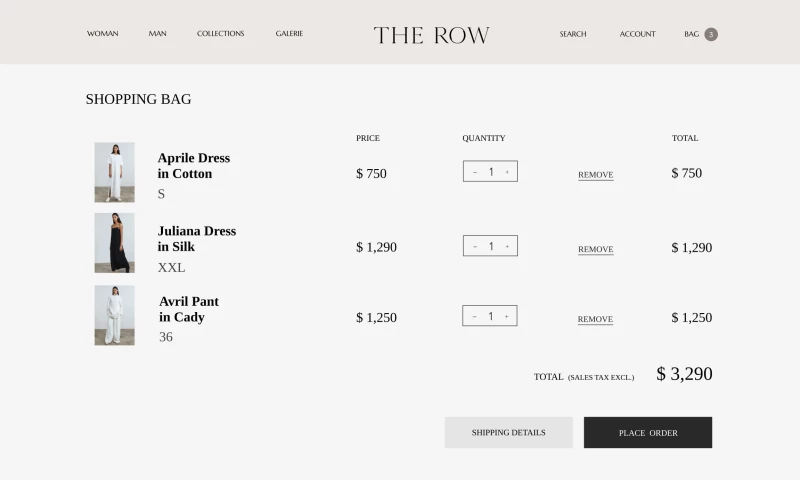Go to Collections
Viewport: 800px width, 480px height.
point(220,34)
